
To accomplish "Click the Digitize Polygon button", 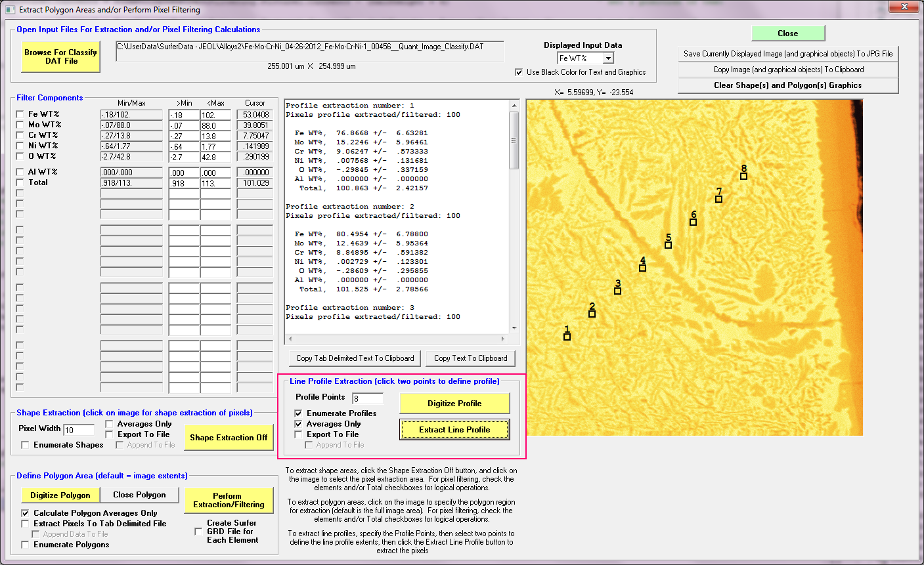I will point(60,495).
